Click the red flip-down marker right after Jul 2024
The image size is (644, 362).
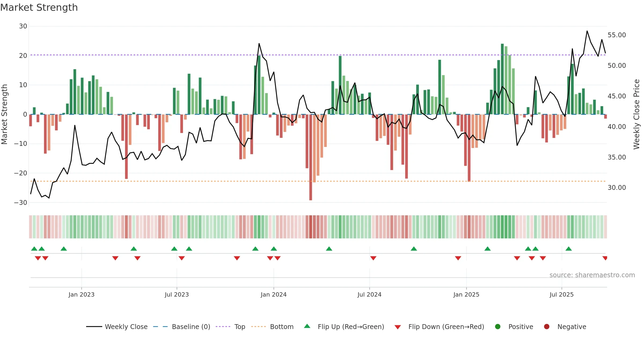(373, 258)
